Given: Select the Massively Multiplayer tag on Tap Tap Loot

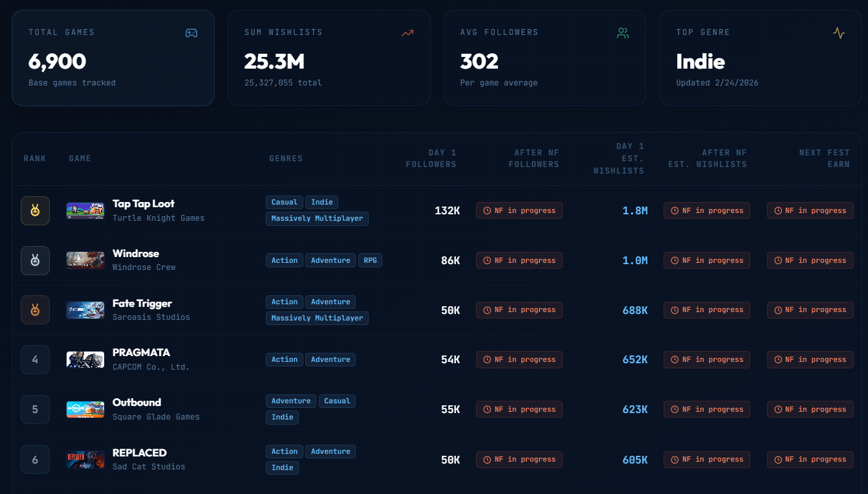Looking at the screenshot, I should tap(317, 219).
